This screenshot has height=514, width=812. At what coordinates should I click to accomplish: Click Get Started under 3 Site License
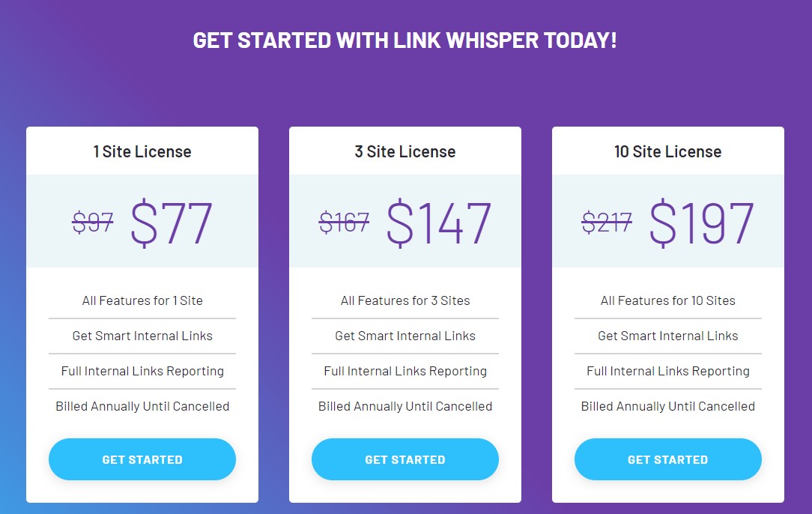point(405,459)
